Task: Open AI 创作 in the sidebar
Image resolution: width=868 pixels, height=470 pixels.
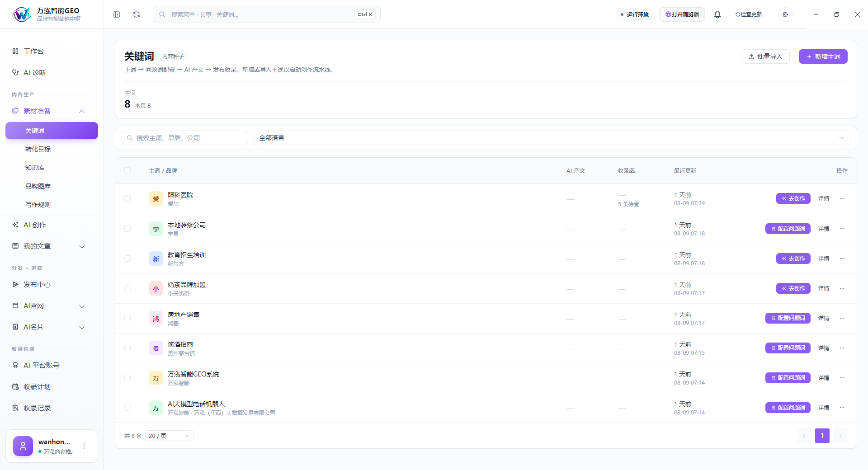Action: point(52,225)
